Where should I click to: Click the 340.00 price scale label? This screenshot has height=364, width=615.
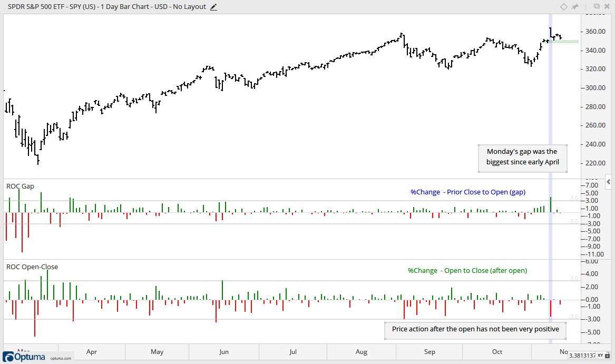(x=595, y=50)
